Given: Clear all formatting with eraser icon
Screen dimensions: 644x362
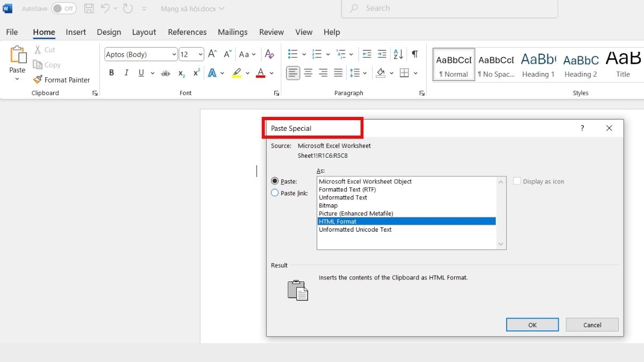Looking at the screenshot, I should [x=269, y=54].
